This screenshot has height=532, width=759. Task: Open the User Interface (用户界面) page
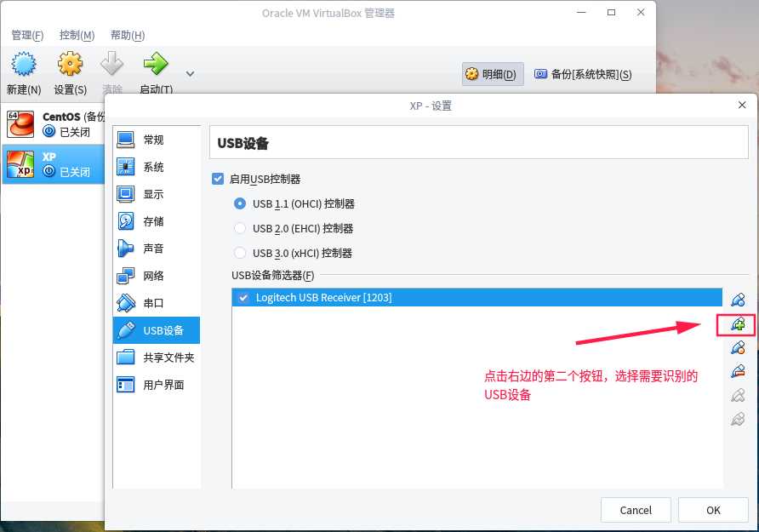click(157, 385)
